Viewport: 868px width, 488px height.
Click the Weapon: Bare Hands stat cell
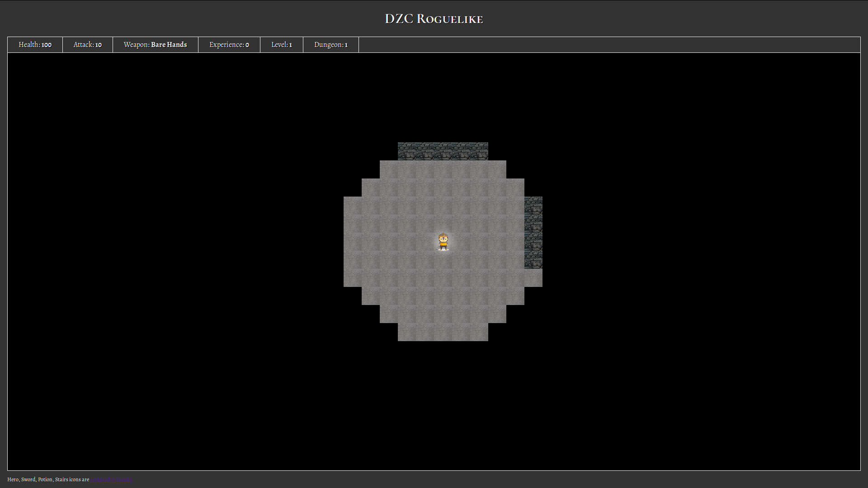155,45
